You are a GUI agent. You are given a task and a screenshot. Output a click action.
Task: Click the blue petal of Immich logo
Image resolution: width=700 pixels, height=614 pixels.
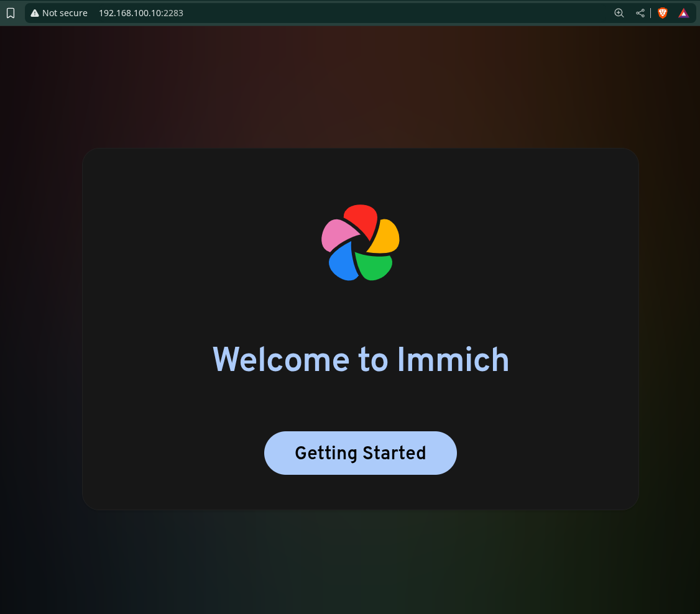pos(341,263)
